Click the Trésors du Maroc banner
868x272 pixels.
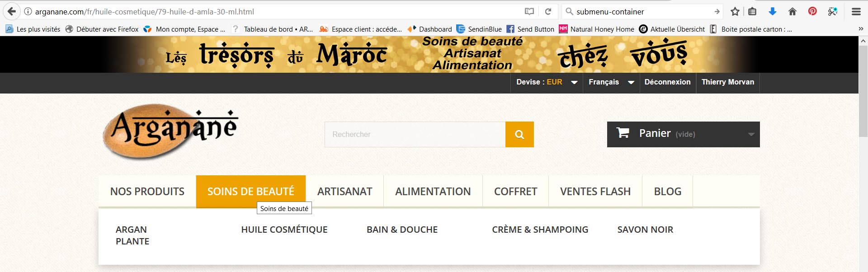[x=429, y=54]
